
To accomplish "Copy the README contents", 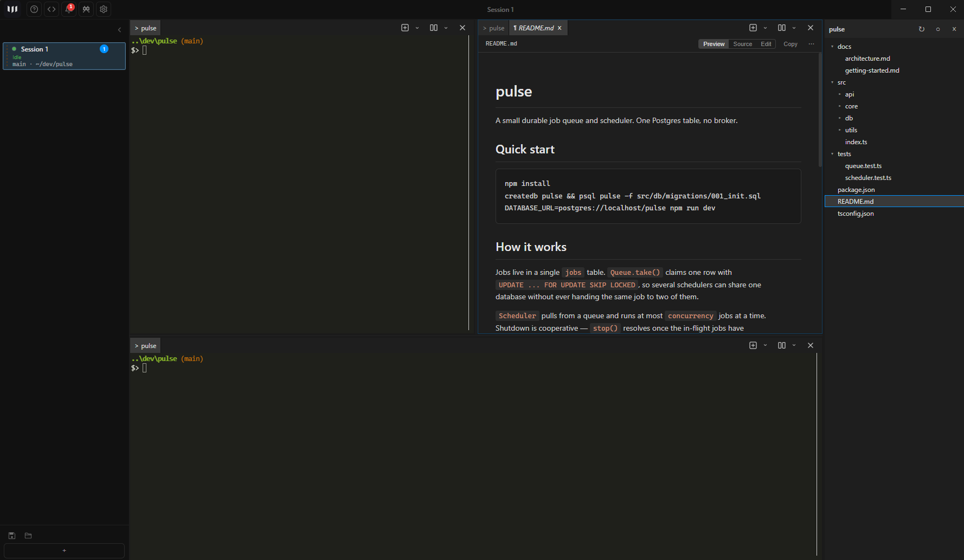I will tap(790, 44).
